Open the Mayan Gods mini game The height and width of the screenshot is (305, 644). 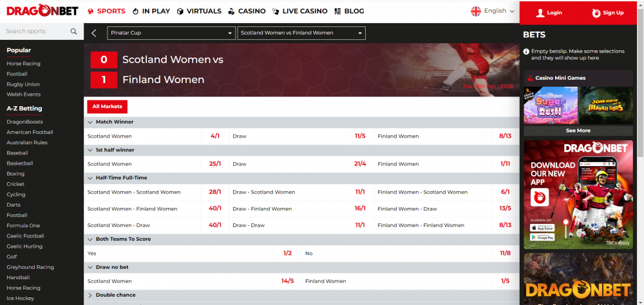[606, 106]
